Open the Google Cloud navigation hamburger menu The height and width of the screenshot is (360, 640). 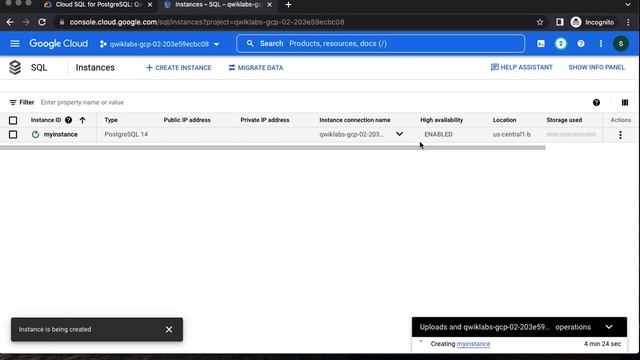pyautogui.click(x=15, y=44)
